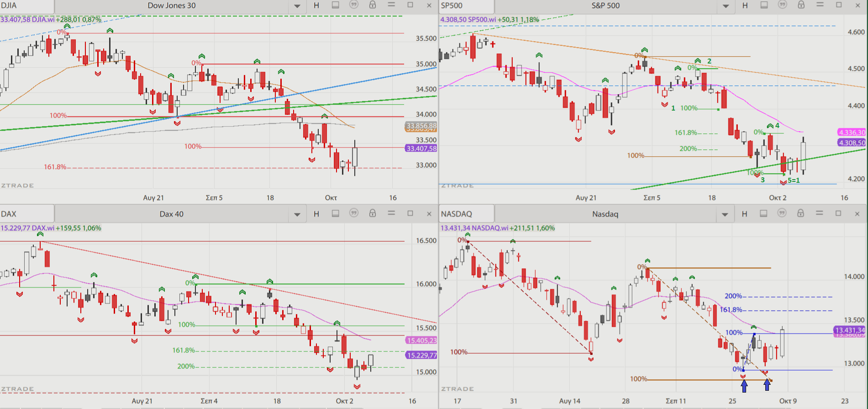The width and height of the screenshot is (868, 409).
Task: Click the '5=1' wave label in the S&P 500 chart
Action: 794,181
